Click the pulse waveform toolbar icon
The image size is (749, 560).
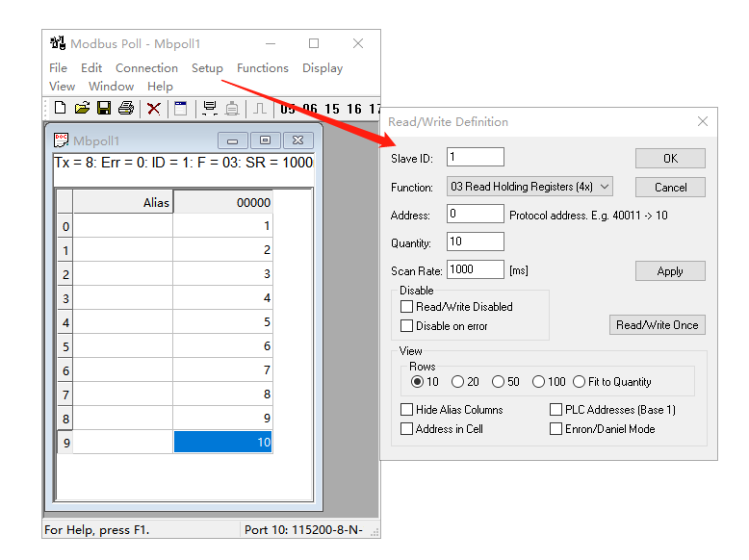point(260,108)
